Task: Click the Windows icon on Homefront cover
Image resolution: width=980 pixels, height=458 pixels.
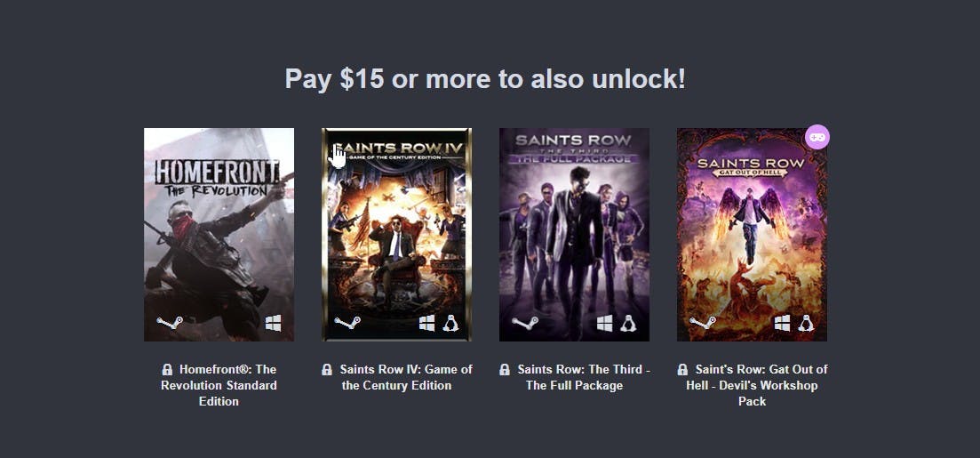Action: click(x=273, y=323)
